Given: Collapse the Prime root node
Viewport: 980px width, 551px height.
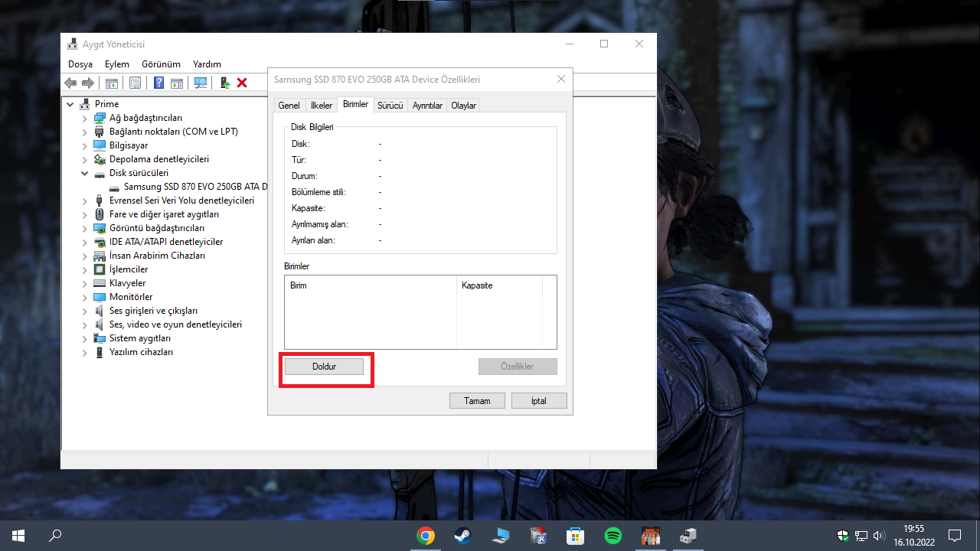Looking at the screenshot, I should 70,104.
